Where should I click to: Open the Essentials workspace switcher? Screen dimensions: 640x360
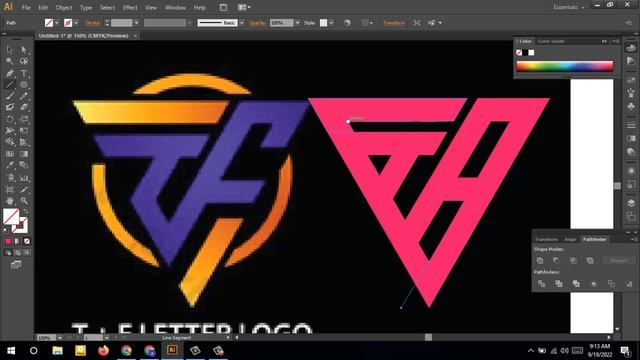tap(569, 7)
